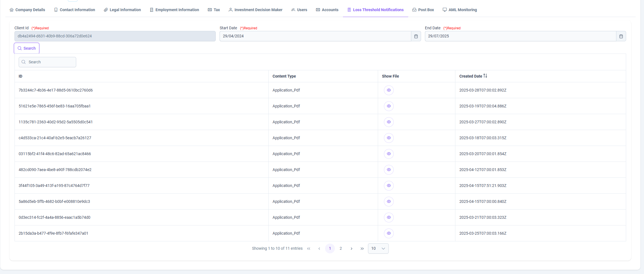Select the Tax tab

[214, 10]
